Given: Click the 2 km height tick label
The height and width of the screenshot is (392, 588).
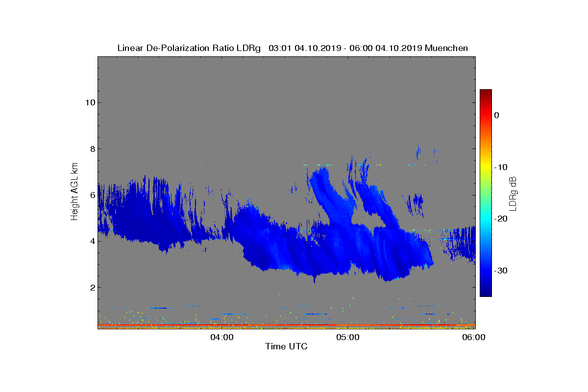Looking at the screenshot, I should point(92,287).
